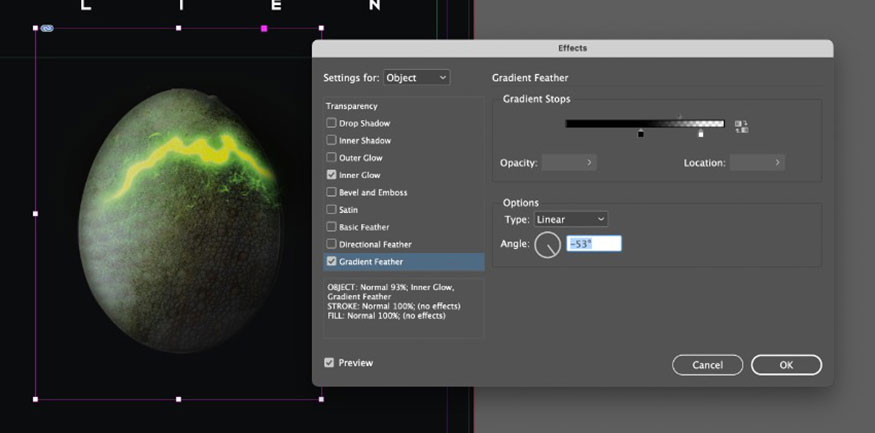Viewport: 875px width, 433px height.
Task: Select the Drop Shadow effect label
Action: 364,123
